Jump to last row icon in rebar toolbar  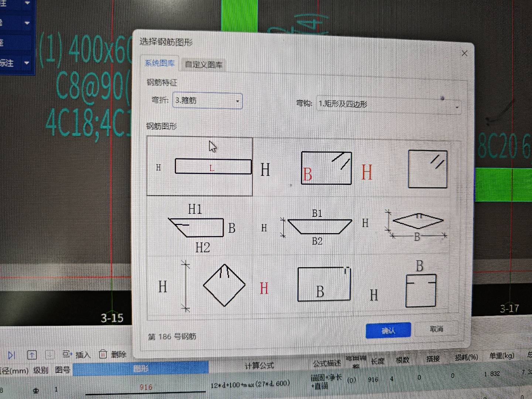(11, 355)
